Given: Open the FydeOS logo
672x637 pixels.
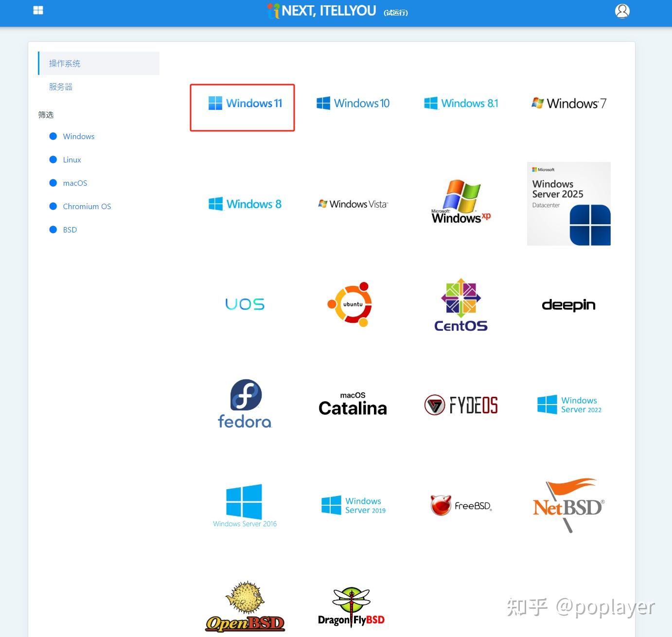Looking at the screenshot, I should point(461,405).
